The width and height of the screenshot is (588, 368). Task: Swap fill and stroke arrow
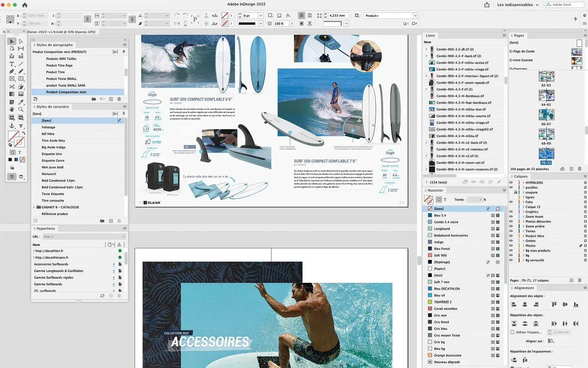click(24, 133)
